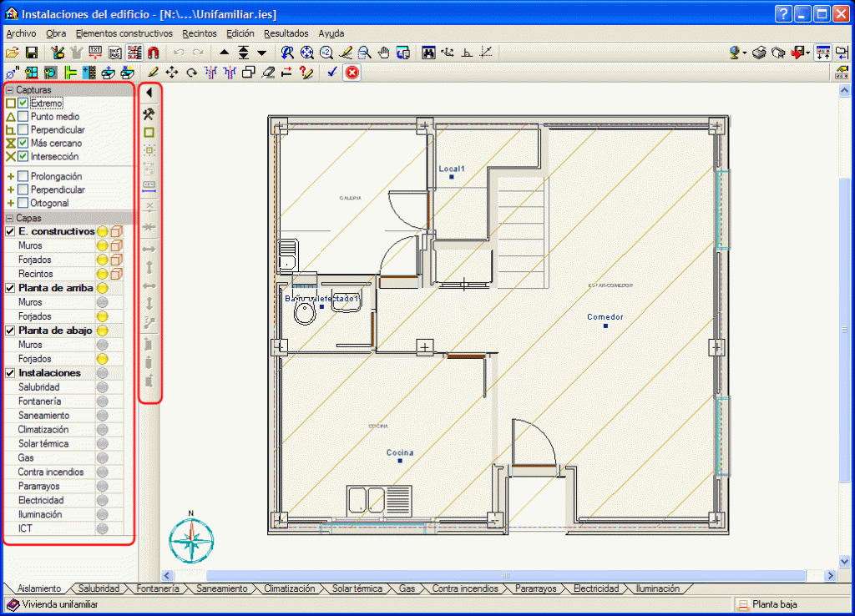Open the Recintos menu

200,33
